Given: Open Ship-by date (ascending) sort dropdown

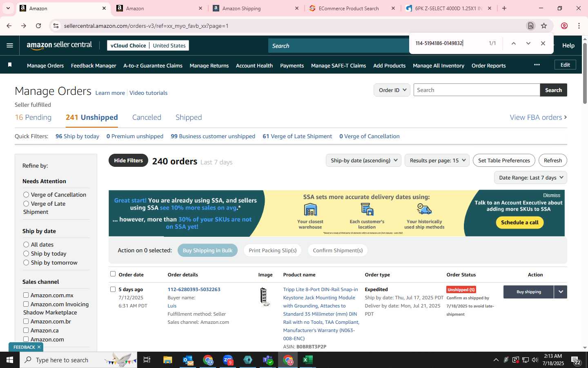Looking at the screenshot, I should [x=363, y=160].
